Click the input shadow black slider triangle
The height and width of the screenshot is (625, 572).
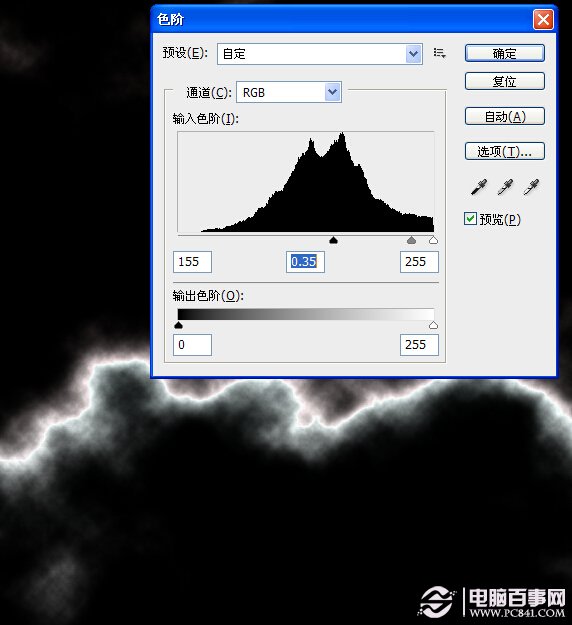(334, 240)
